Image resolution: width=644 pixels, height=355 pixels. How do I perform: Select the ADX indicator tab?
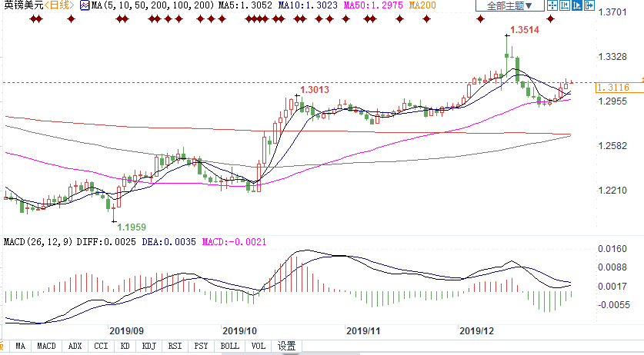click(x=75, y=346)
